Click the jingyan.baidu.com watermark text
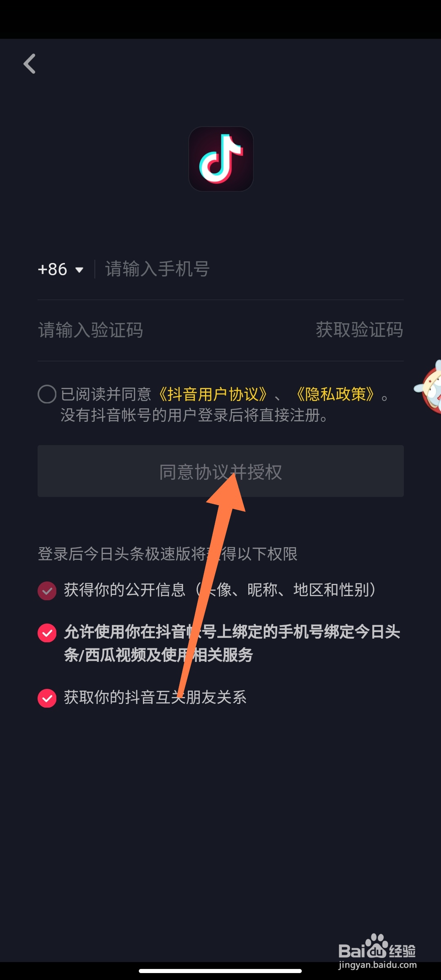Image resolution: width=441 pixels, height=980 pixels. click(x=378, y=965)
